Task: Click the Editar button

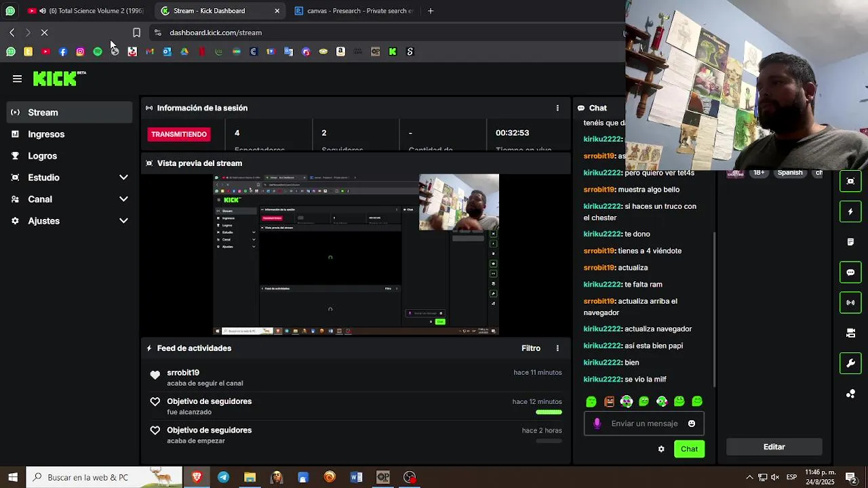Action: pyautogui.click(x=774, y=447)
